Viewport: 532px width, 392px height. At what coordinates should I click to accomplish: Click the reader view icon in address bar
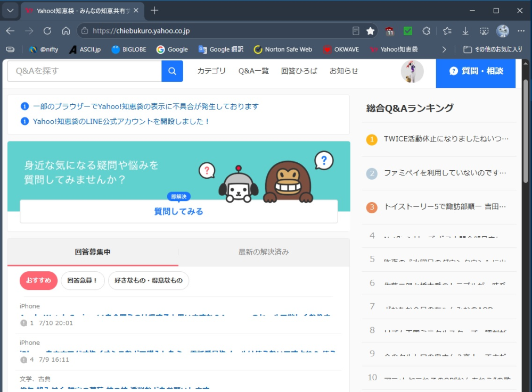(x=356, y=31)
